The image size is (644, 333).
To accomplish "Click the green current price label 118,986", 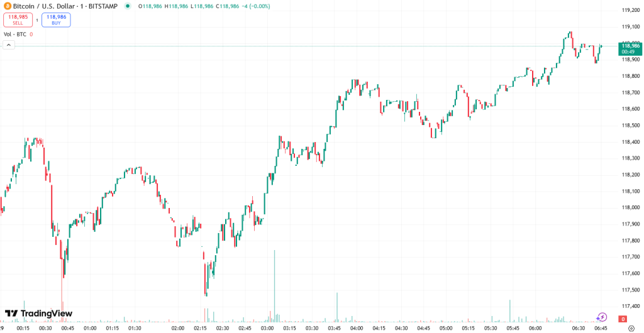I will tap(630, 46).
